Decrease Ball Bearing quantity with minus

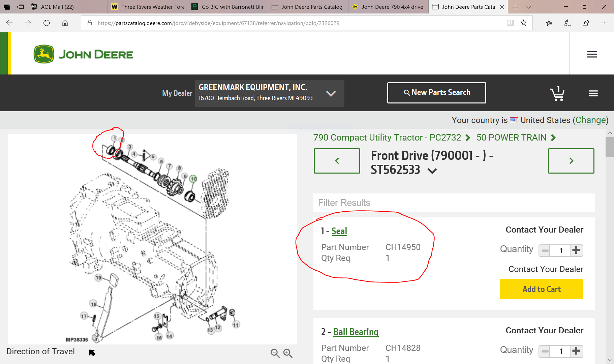[545, 351]
